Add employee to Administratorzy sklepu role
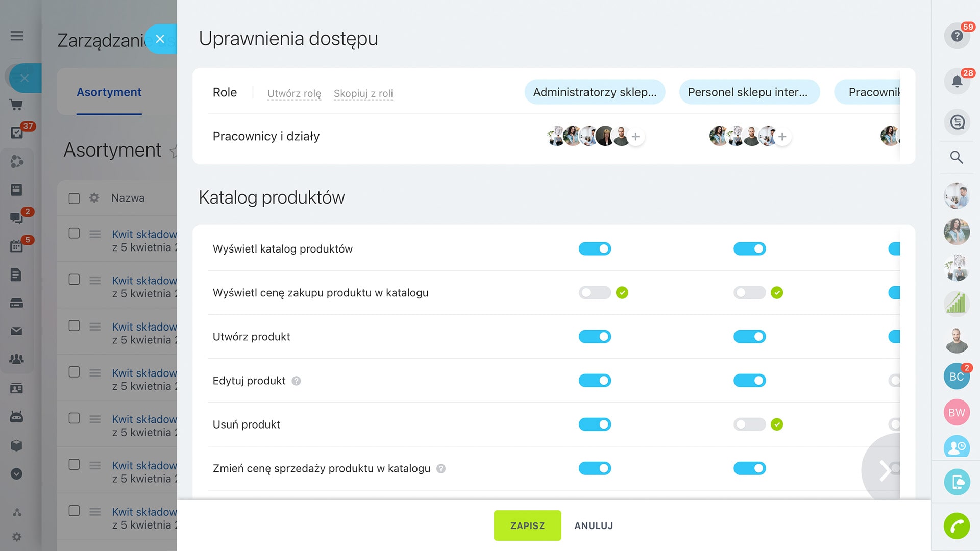 pyautogui.click(x=635, y=137)
